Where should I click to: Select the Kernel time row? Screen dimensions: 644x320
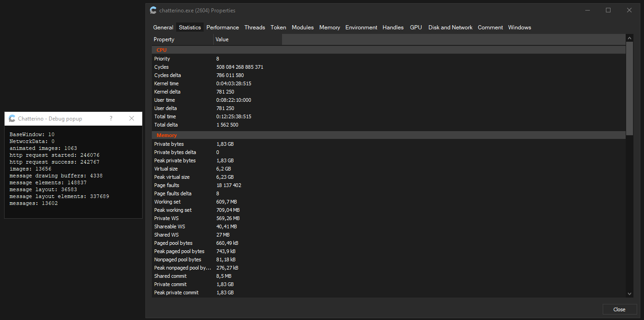pyautogui.click(x=389, y=83)
